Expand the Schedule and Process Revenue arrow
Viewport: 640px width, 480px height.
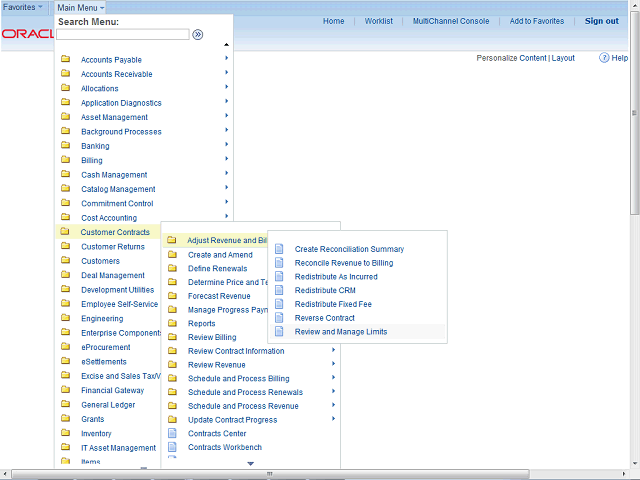pyautogui.click(x=333, y=405)
